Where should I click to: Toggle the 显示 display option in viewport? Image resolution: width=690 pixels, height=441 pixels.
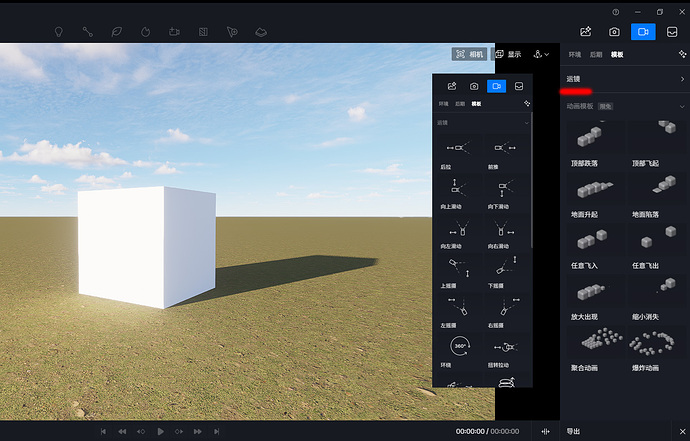coord(508,54)
